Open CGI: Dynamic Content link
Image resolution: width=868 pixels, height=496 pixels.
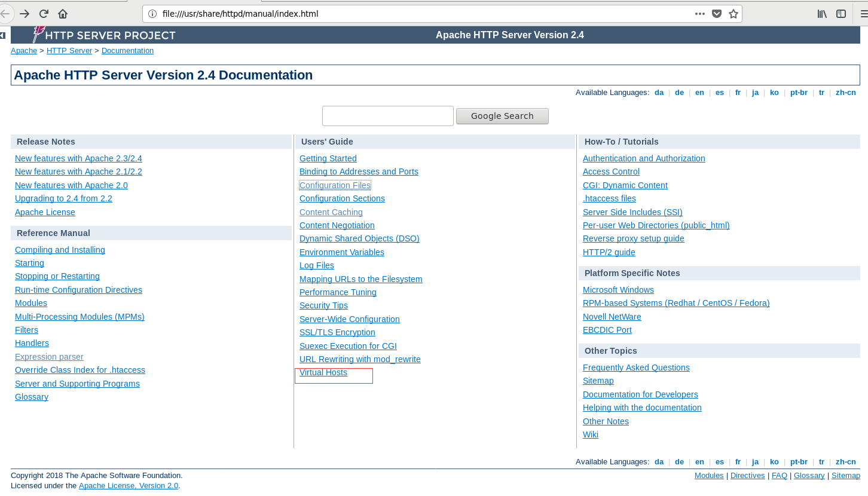point(625,185)
